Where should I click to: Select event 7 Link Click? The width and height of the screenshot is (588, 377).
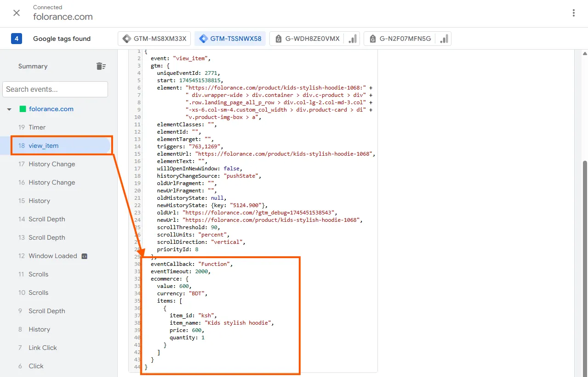point(56,348)
